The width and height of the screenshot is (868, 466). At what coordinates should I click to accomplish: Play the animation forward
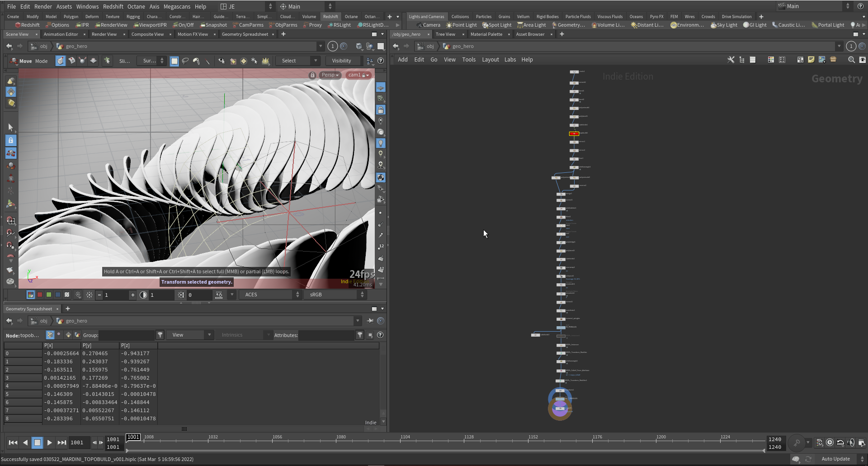[x=50, y=442]
